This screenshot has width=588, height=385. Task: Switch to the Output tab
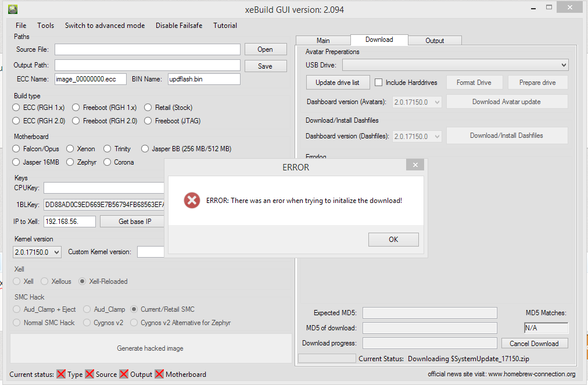(x=435, y=41)
